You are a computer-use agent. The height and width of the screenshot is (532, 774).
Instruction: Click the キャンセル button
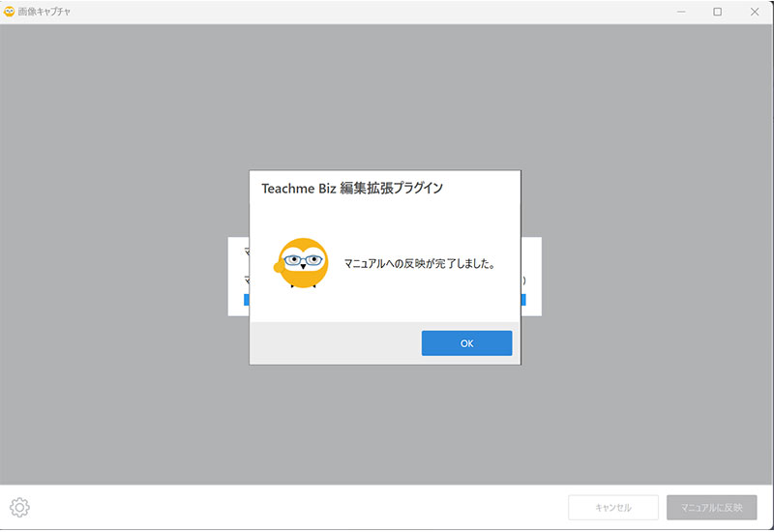coord(613,508)
